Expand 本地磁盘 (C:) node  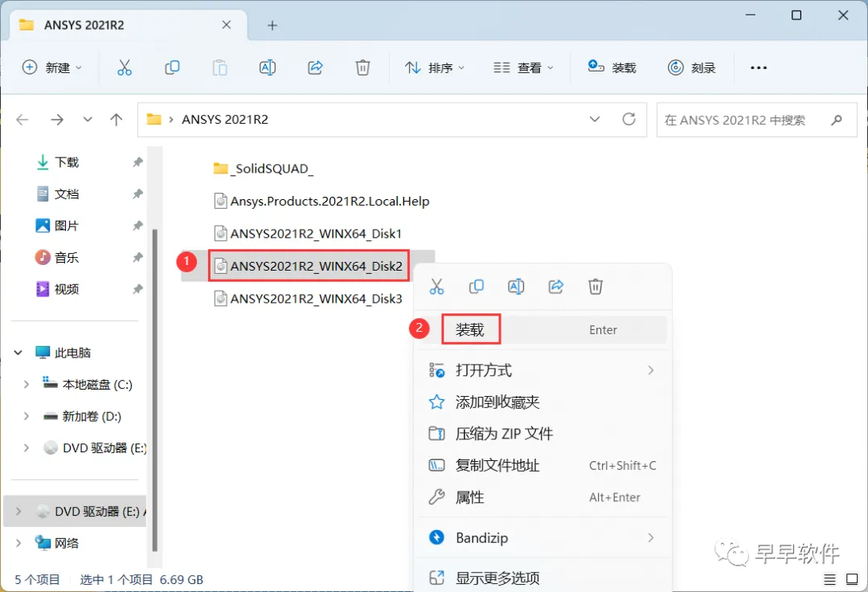pyautogui.click(x=26, y=384)
